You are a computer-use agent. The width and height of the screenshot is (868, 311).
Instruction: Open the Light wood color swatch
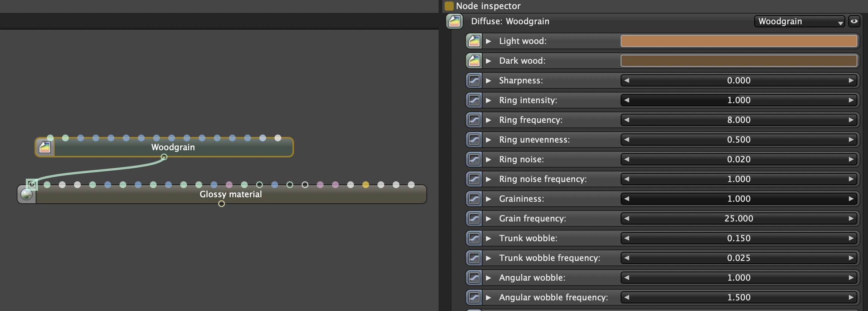[x=739, y=41]
